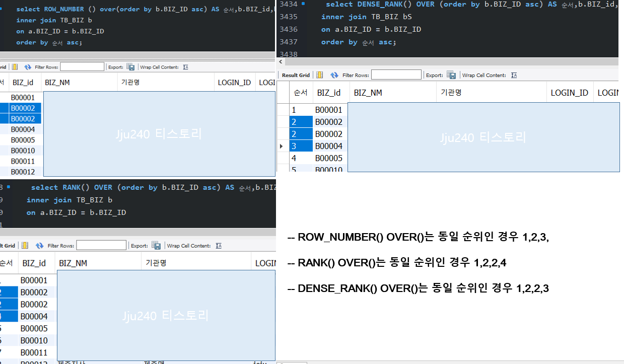The image size is (624, 364).
Task: Toggle Wrap Cell Content in ROW_NUMBER result panel
Action: pyautogui.click(x=185, y=66)
